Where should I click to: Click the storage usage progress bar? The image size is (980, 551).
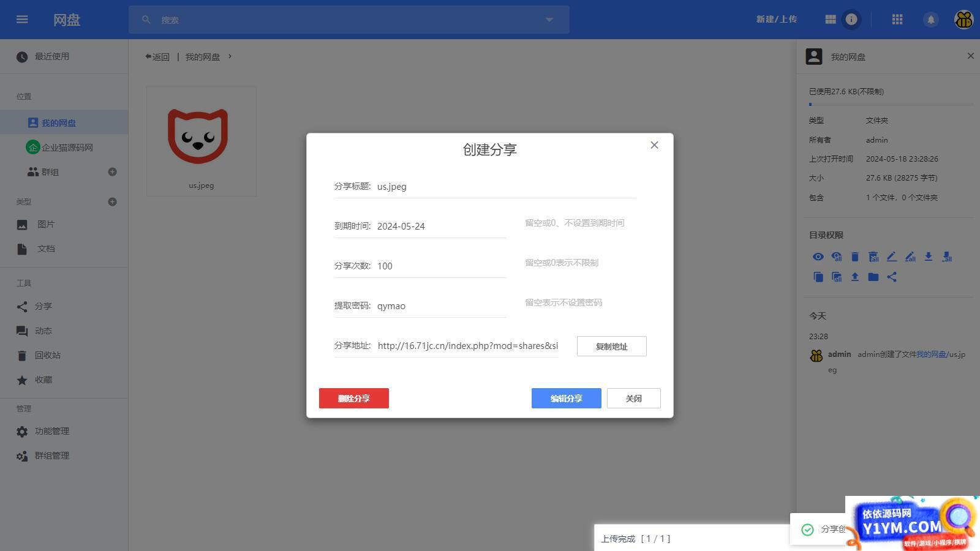click(x=891, y=104)
